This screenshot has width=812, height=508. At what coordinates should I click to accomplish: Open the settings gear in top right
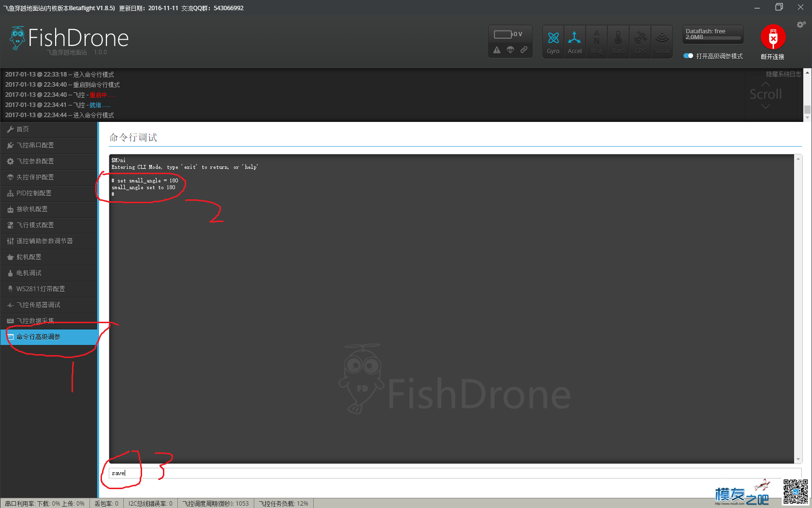[x=801, y=25]
